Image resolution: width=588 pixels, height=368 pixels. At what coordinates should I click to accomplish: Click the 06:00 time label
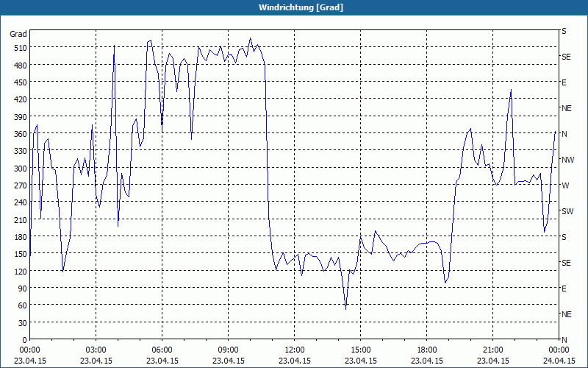[162, 350]
